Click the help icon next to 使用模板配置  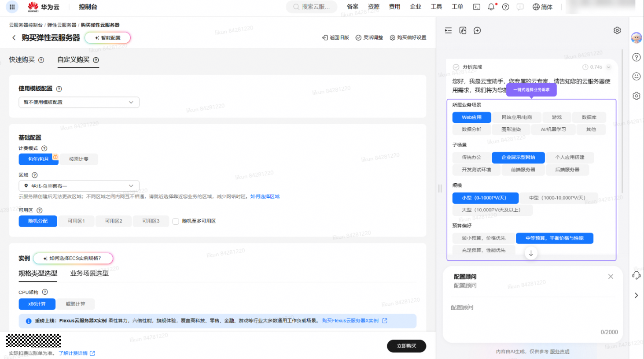[x=59, y=89]
